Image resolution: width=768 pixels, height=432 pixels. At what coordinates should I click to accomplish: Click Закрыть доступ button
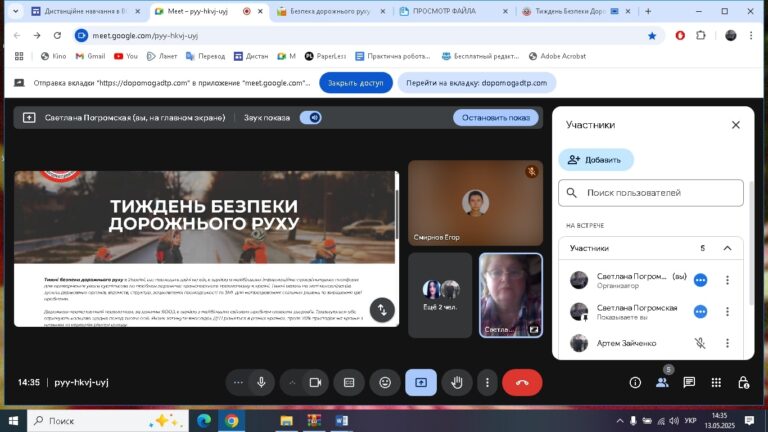(x=356, y=83)
